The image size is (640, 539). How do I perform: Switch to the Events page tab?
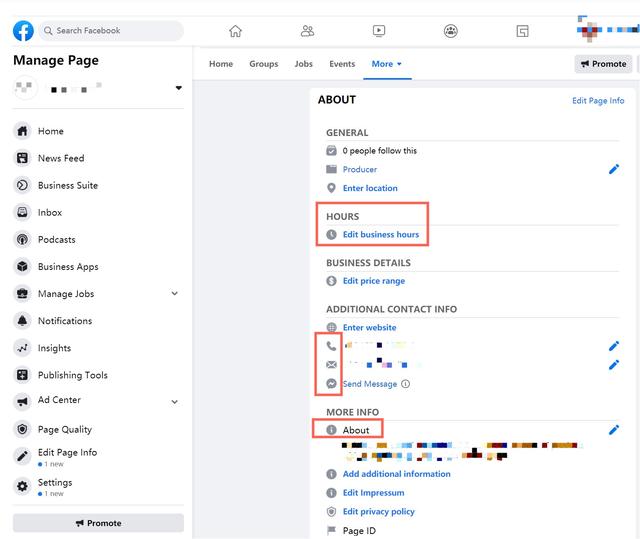(x=342, y=64)
